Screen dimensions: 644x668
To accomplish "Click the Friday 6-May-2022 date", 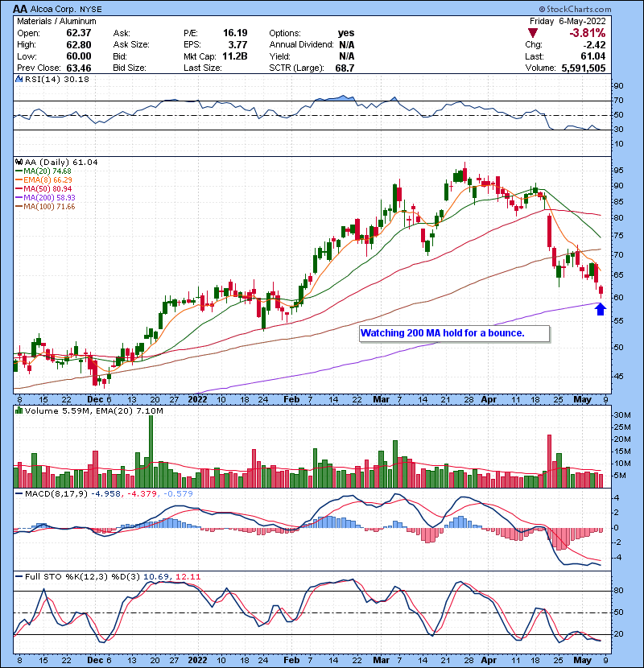I will pyautogui.click(x=568, y=21).
